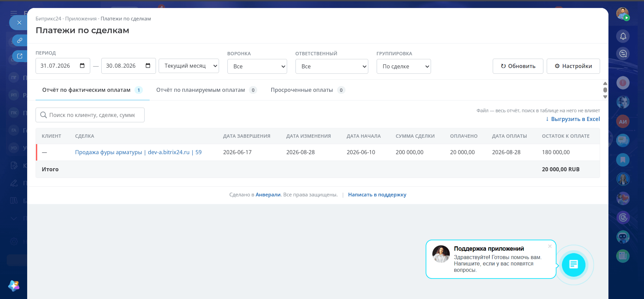Screen dimensions: 644x299
Task: Click the 20 000,00 RUB total value
Action: pos(560,169)
